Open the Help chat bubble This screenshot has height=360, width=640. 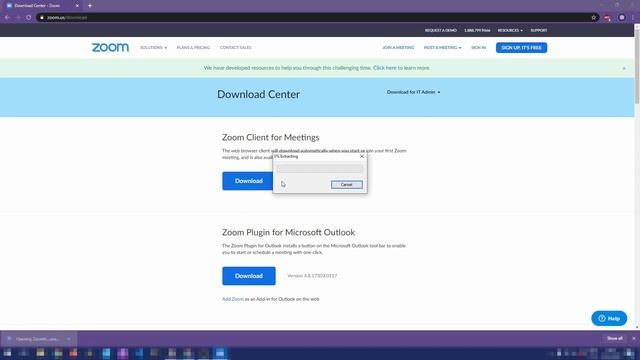click(x=609, y=318)
